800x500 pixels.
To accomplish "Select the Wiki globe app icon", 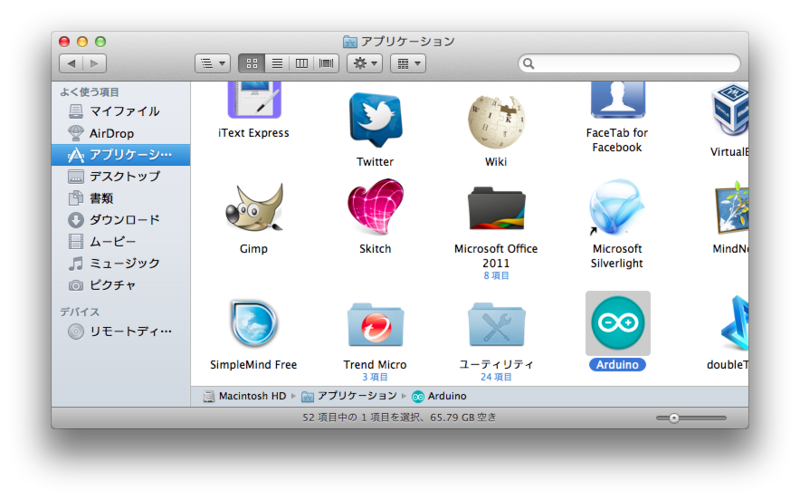I will click(496, 121).
